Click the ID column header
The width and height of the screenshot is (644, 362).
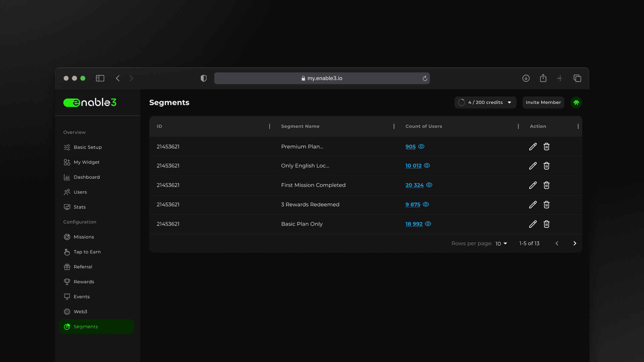point(159,126)
